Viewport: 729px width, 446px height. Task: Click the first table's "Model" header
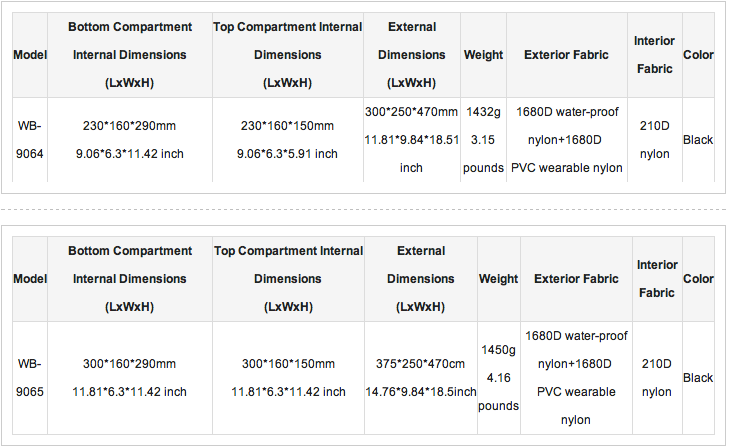click(x=30, y=55)
